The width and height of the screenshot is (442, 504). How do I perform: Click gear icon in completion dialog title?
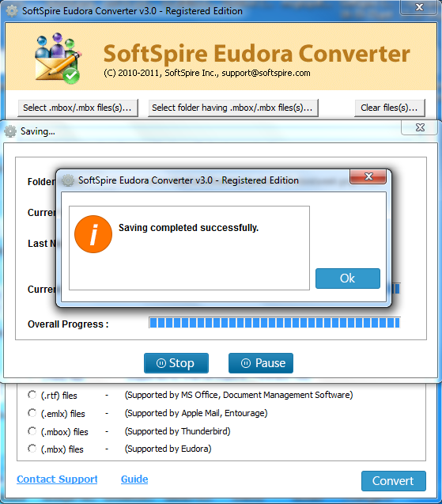pyautogui.click(x=68, y=180)
